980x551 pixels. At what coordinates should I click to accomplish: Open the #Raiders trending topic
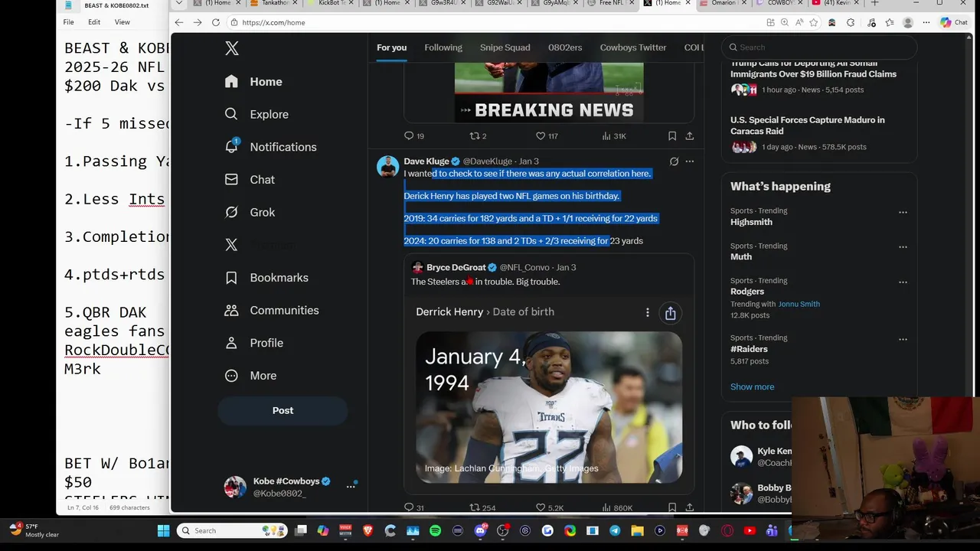click(x=749, y=349)
